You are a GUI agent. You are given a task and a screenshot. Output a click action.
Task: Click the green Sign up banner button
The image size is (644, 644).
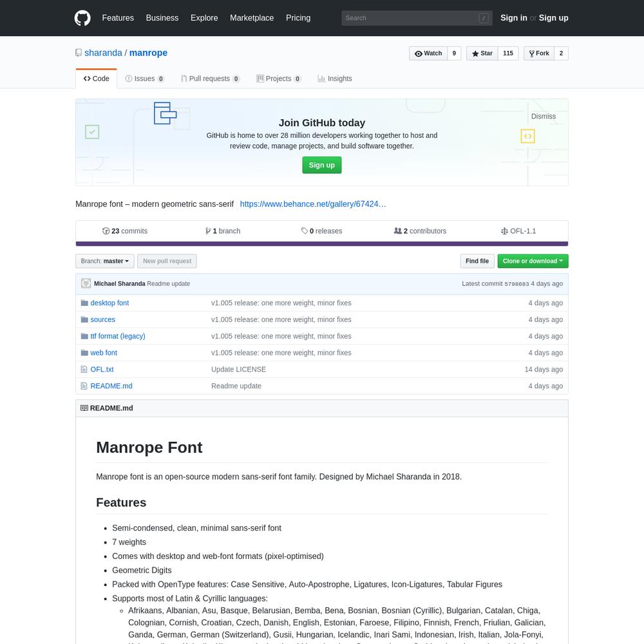click(x=322, y=165)
